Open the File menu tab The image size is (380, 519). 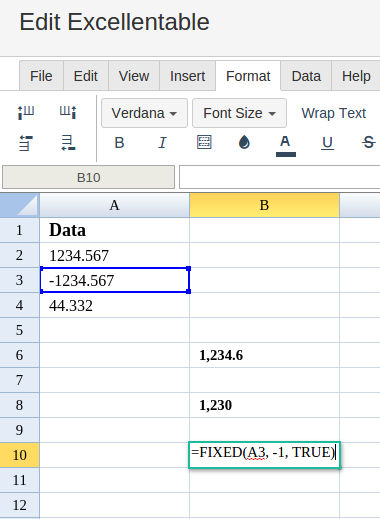point(41,76)
